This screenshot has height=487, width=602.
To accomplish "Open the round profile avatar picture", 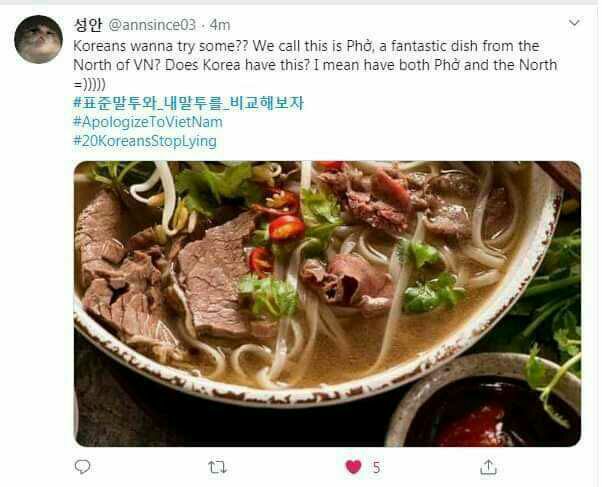I will 38,39.
